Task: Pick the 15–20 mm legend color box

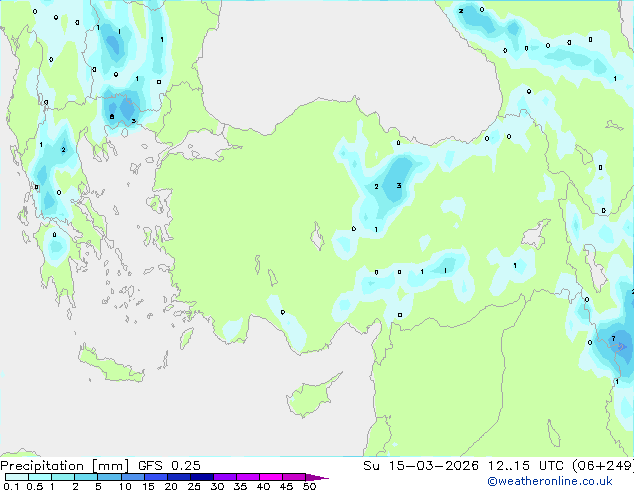Action: [x=155, y=477]
